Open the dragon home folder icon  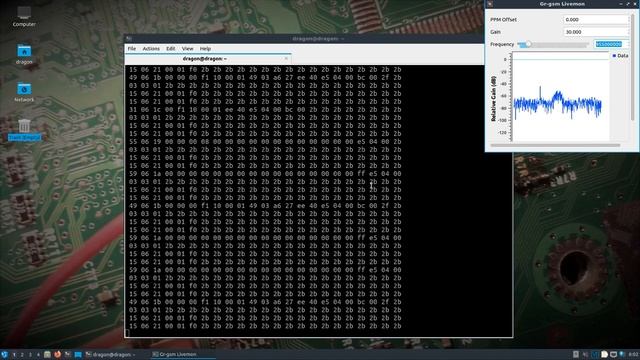coord(24,54)
